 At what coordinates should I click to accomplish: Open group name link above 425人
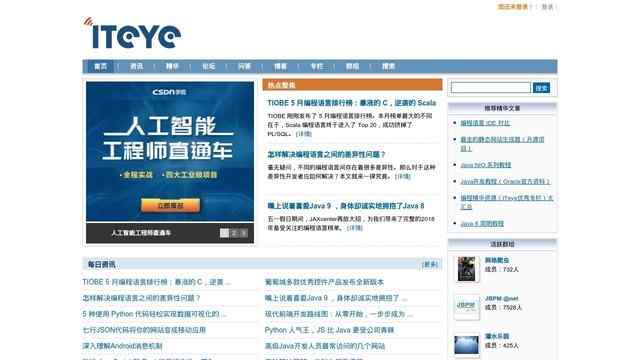coord(497,336)
